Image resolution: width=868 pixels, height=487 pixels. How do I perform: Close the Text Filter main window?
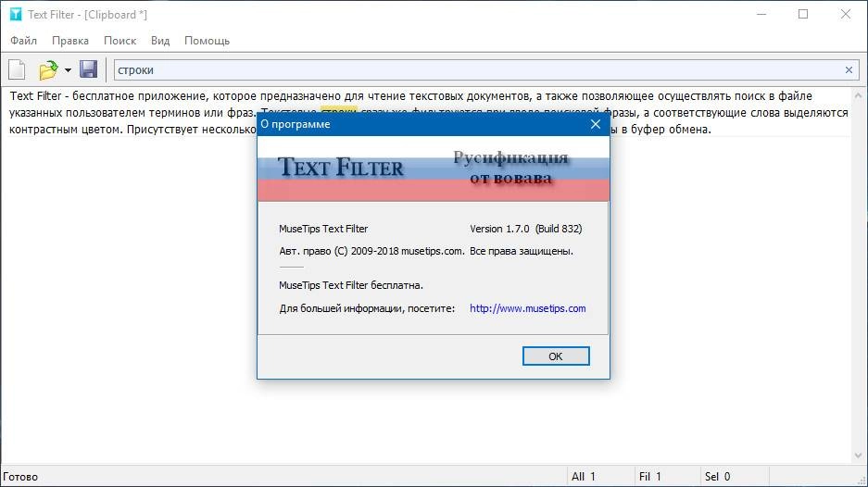[845, 15]
